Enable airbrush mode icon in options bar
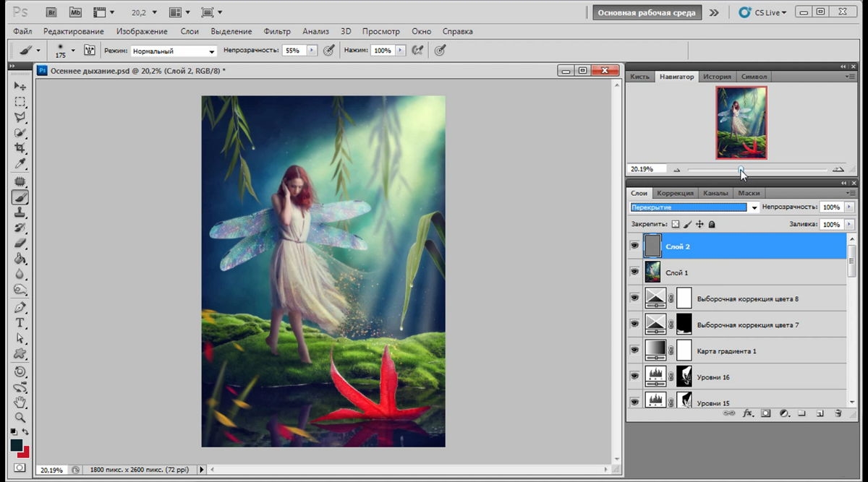868x482 pixels. [417, 51]
